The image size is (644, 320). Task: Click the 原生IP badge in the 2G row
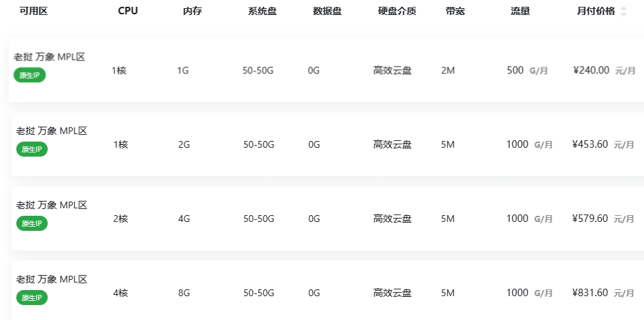tap(31, 149)
